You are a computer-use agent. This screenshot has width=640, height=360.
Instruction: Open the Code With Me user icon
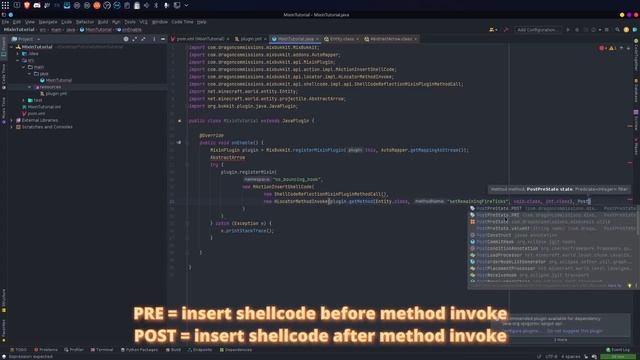493,30
